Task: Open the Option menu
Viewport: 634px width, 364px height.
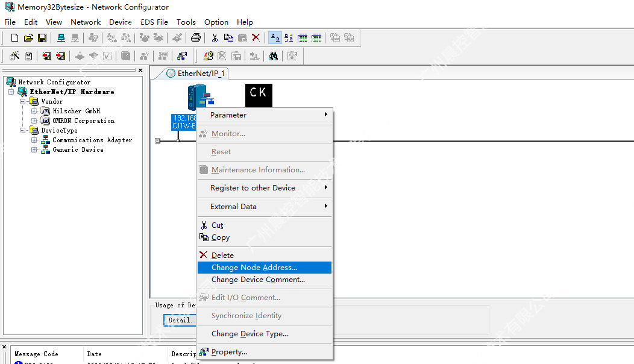Action: click(216, 22)
